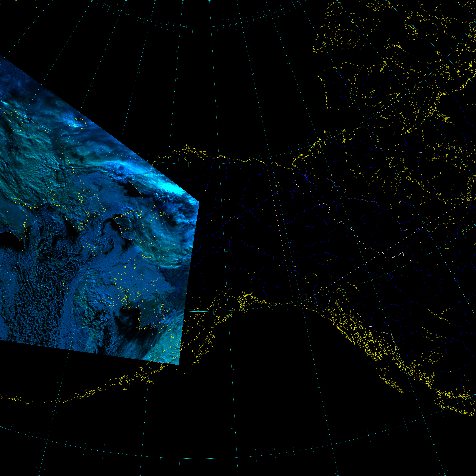Click the '170E' longitude label
Screen dimensions: 476x476
click(92, 1)
